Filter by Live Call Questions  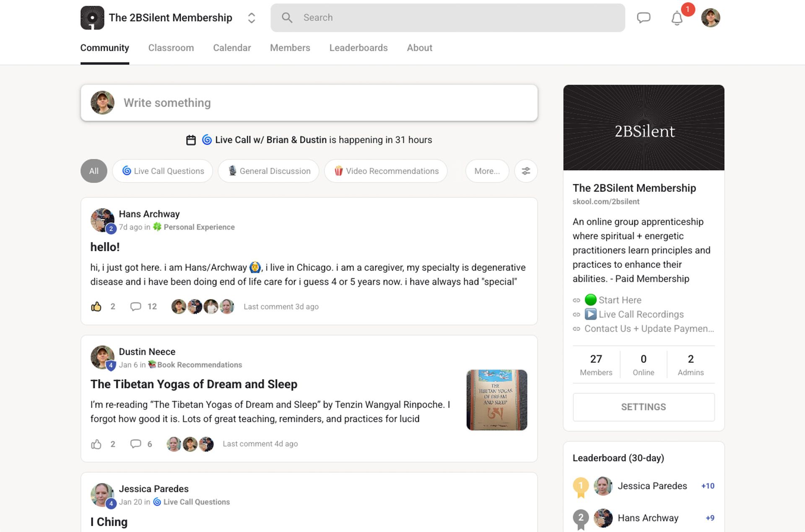[x=163, y=171]
